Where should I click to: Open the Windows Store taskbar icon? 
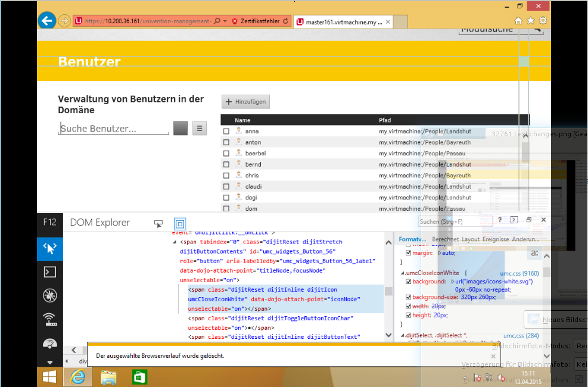click(139, 377)
